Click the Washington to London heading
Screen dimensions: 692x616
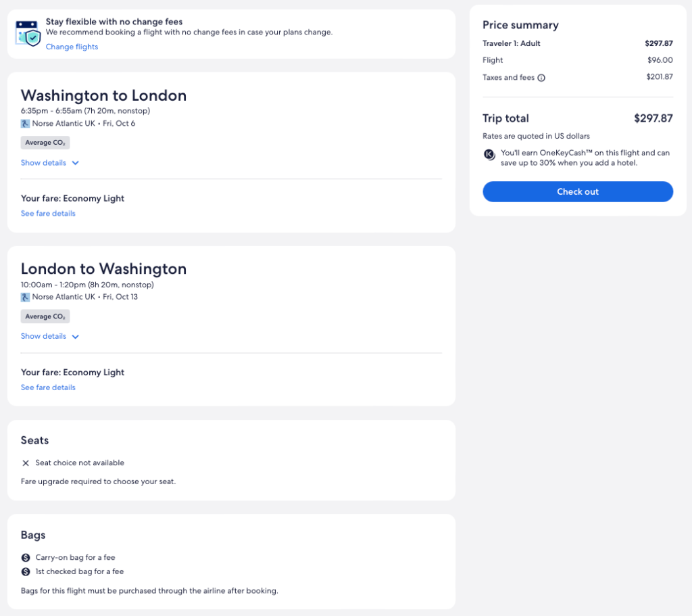[103, 95]
